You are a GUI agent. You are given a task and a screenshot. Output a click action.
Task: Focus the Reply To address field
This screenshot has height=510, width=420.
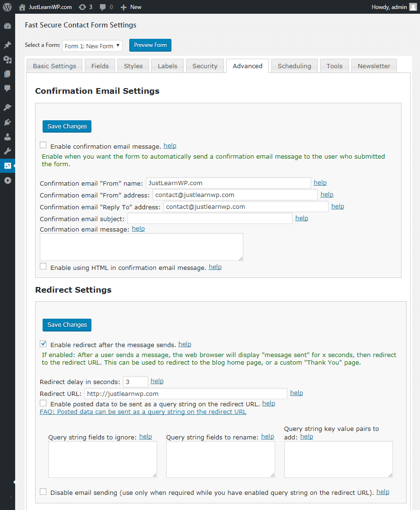point(246,206)
